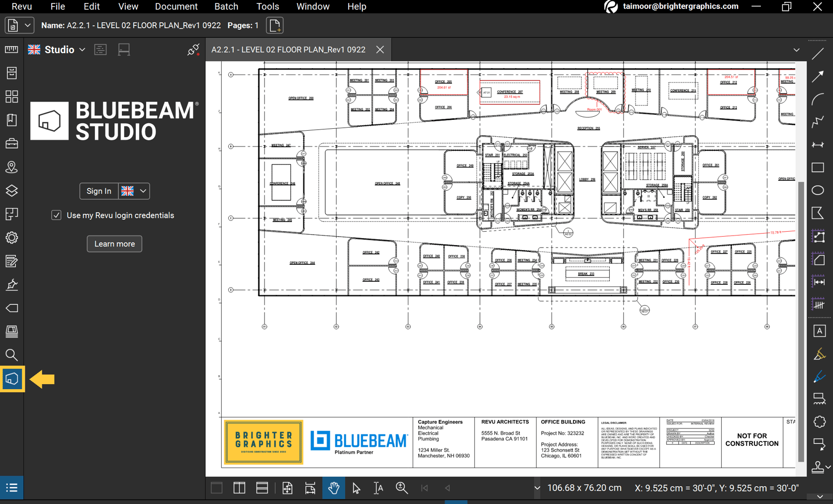The image size is (833, 504).
Task: Open the Tool Chest panel
Action: tap(12, 143)
